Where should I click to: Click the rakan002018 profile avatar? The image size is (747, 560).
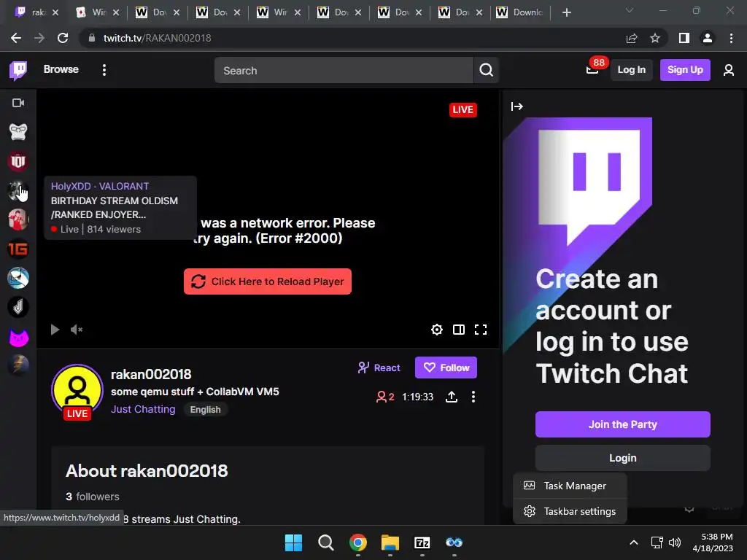click(77, 391)
